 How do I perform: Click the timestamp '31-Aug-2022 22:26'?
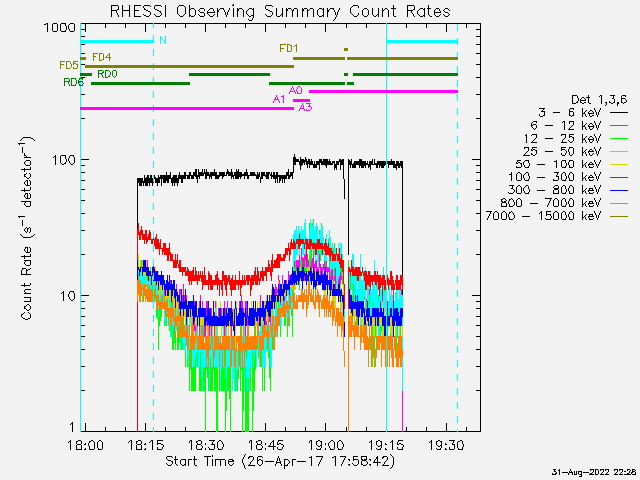coord(593,472)
